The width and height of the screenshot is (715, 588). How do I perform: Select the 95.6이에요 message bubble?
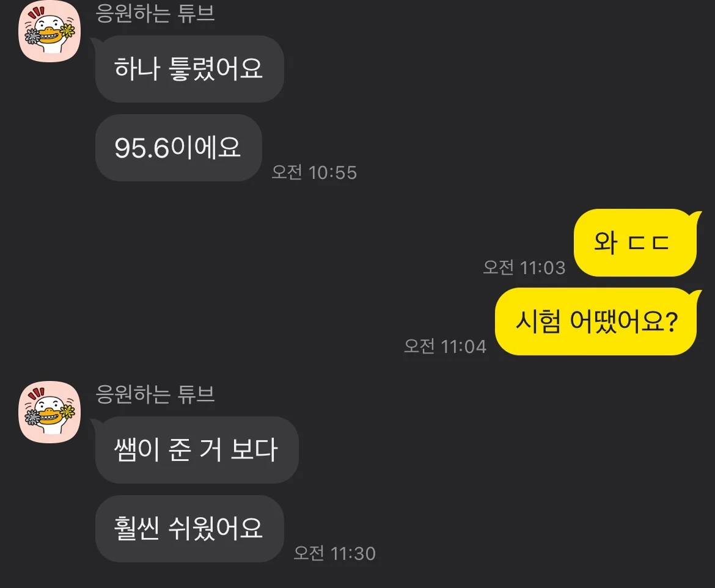tap(178, 148)
